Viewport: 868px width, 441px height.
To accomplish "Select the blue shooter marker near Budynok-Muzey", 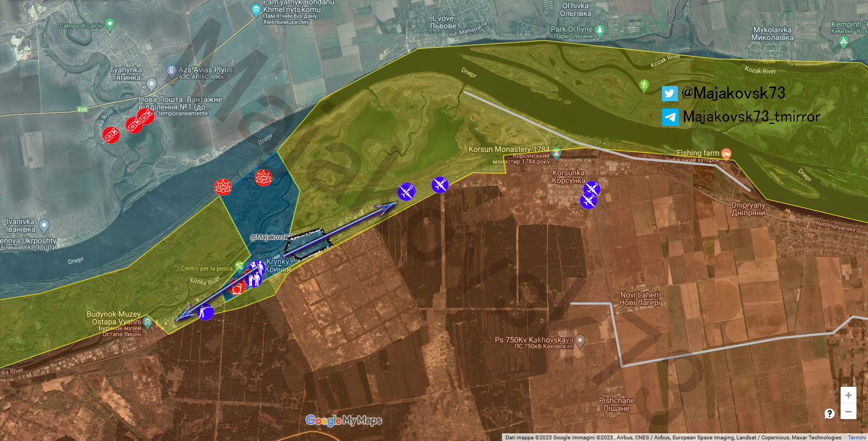I will coord(205,312).
